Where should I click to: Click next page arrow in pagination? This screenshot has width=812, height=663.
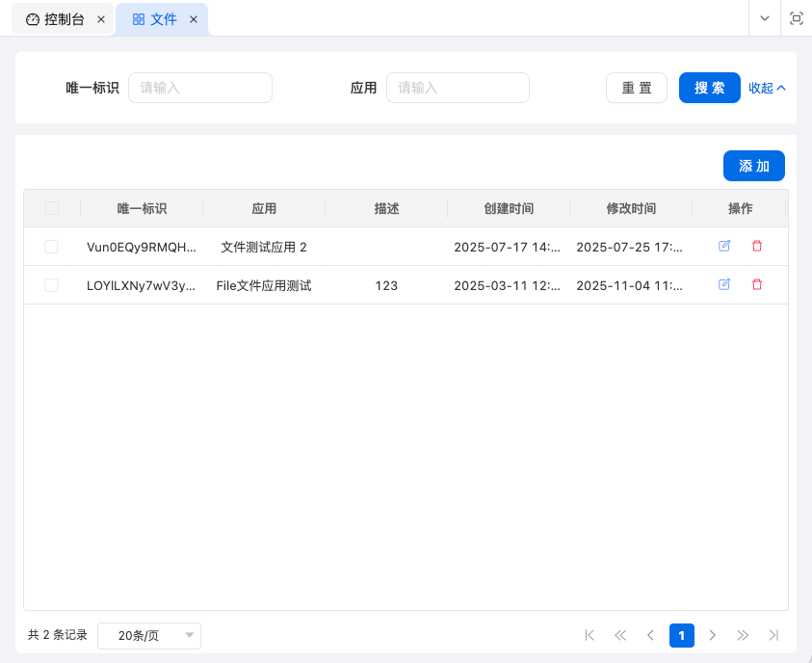click(x=712, y=635)
